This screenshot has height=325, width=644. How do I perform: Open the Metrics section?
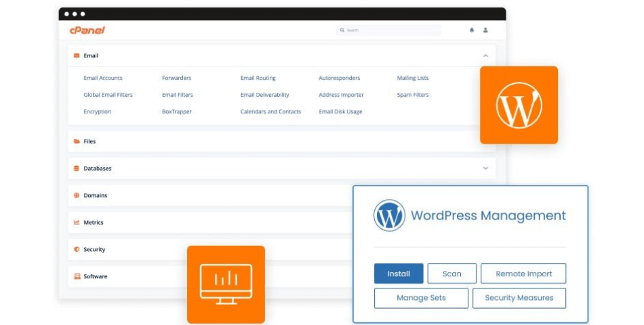click(x=93, y=223)
